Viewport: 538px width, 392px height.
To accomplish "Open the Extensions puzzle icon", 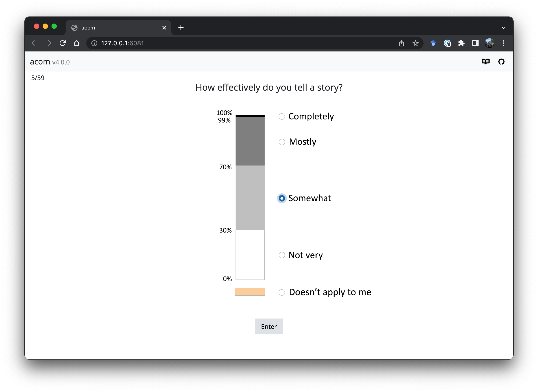I will 461,43.
